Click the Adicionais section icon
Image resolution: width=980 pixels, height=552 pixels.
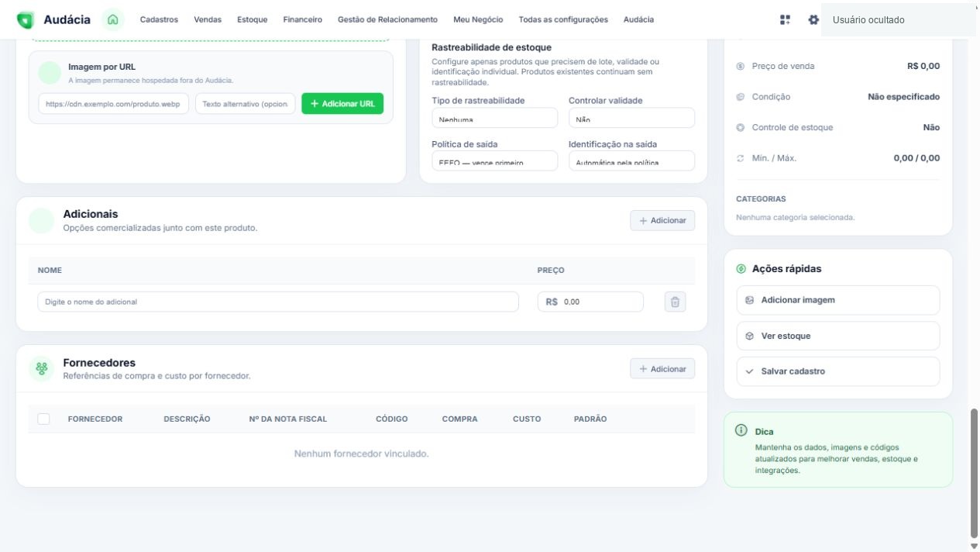(42, 220)
